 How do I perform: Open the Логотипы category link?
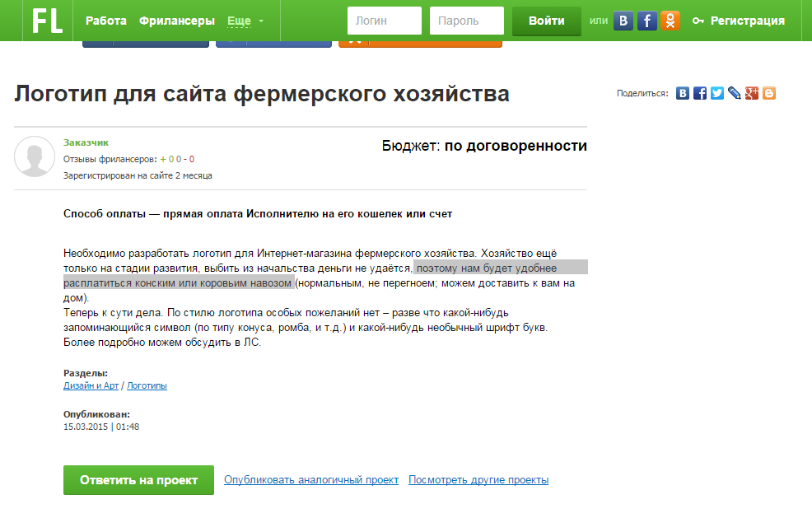[146, 385]
